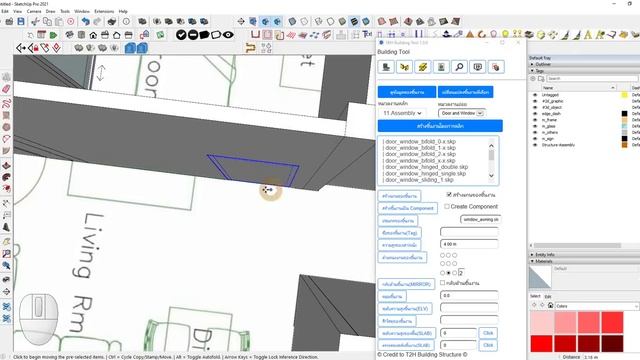The image size is (640, 360).
Task: Click the green arrow play icon
Action: point(53,35)
